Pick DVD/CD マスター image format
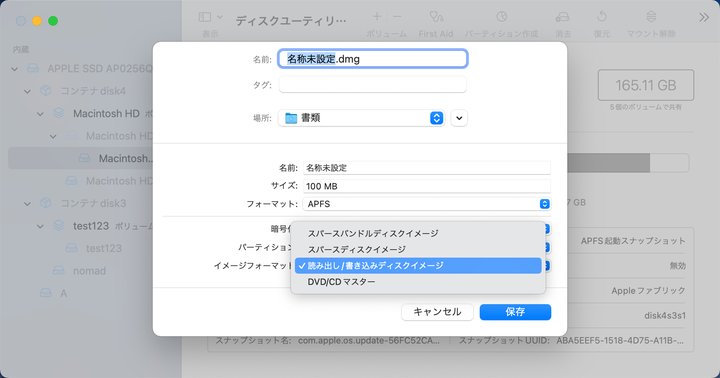 click(x=418, y=282)
